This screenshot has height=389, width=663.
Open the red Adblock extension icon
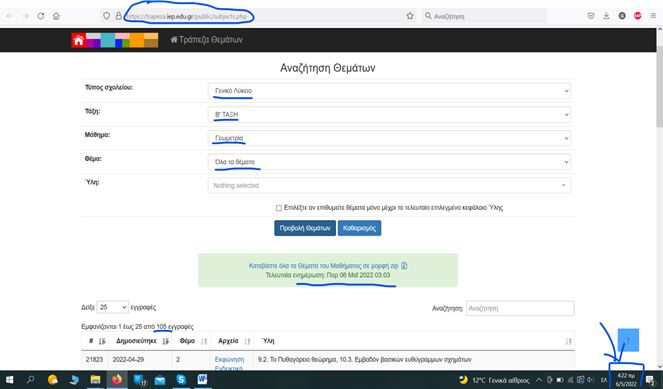click(x=638, y=16)
